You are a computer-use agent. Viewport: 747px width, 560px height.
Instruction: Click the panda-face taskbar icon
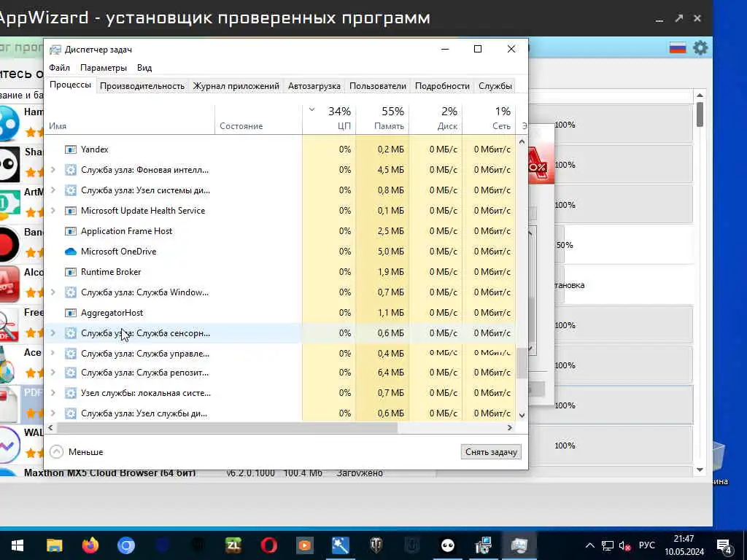448,545
